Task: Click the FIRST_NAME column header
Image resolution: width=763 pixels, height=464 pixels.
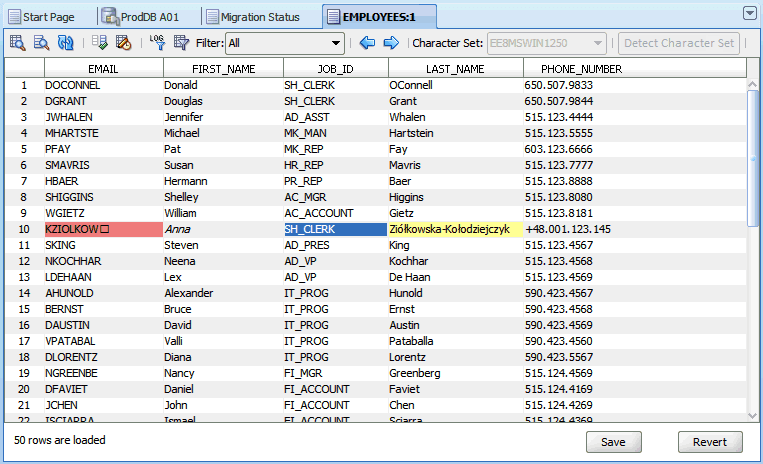Action: pos(223,69)
